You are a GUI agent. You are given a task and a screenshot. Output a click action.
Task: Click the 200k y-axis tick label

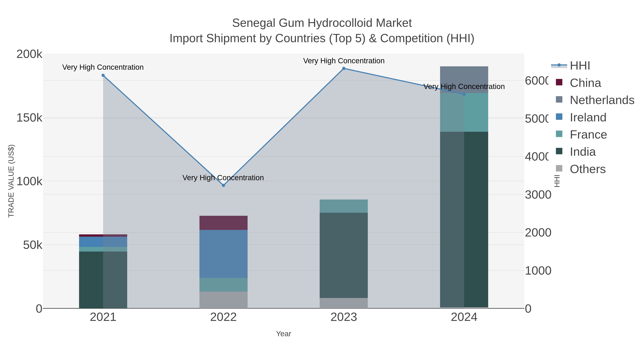coord(29,54)
